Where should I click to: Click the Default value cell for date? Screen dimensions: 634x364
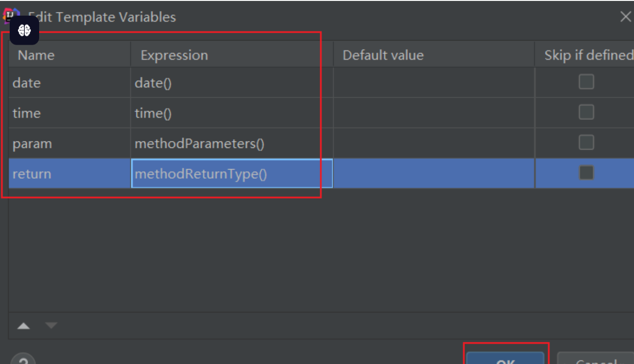pos(433,83)
